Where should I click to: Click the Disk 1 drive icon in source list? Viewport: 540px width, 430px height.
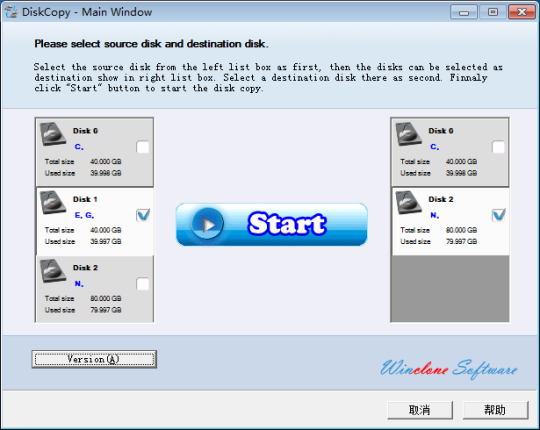click(x=53, y=203)
